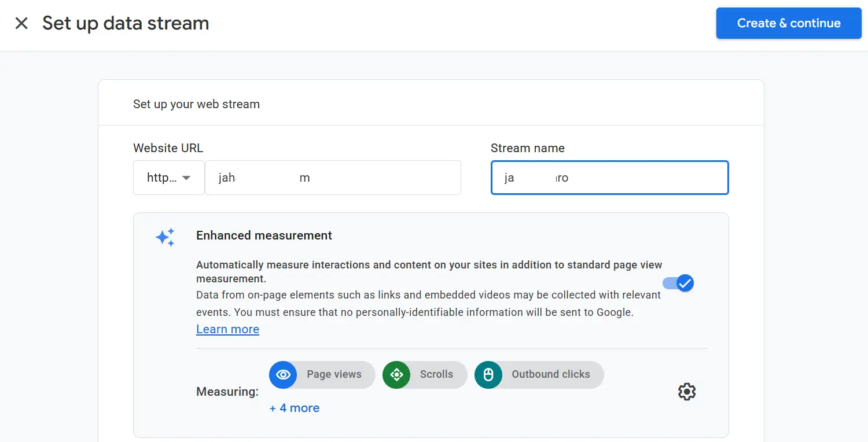The image size is (868, 442).
Task: Click inside the Stream name field
Action: pyautogui.click(x=609, y=178)
